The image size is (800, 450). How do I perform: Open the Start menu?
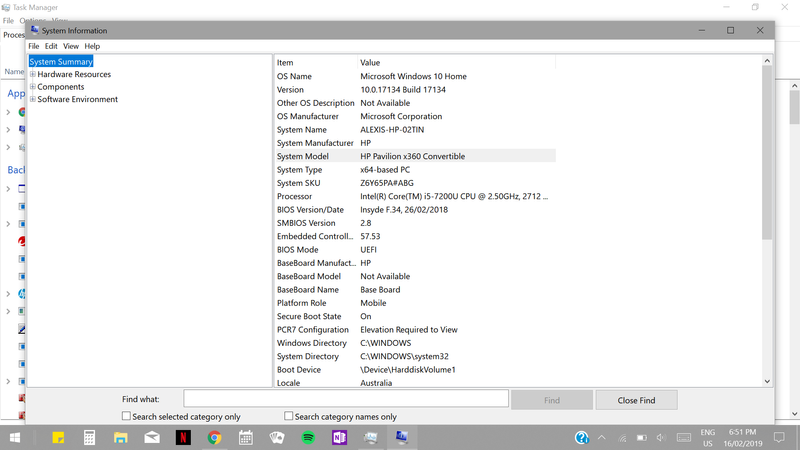click(x=15, y=438)
